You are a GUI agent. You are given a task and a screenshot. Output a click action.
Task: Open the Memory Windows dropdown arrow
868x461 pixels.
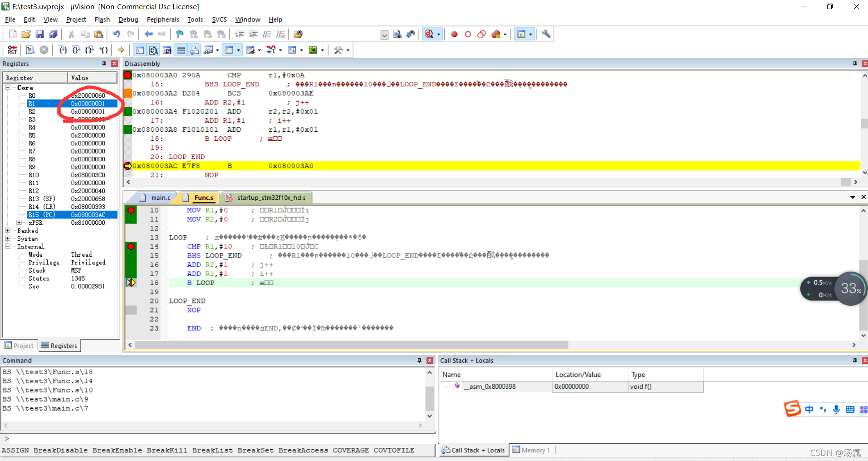[238, 50]
